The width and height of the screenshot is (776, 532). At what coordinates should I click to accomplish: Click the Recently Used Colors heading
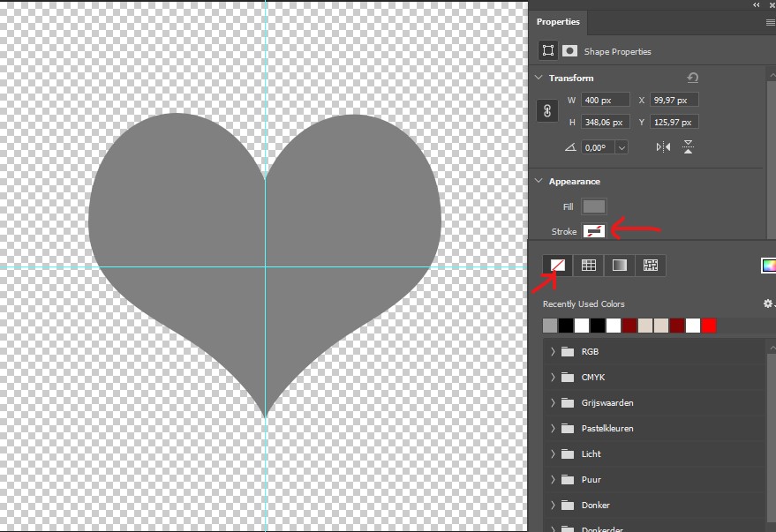click(584, 303)
